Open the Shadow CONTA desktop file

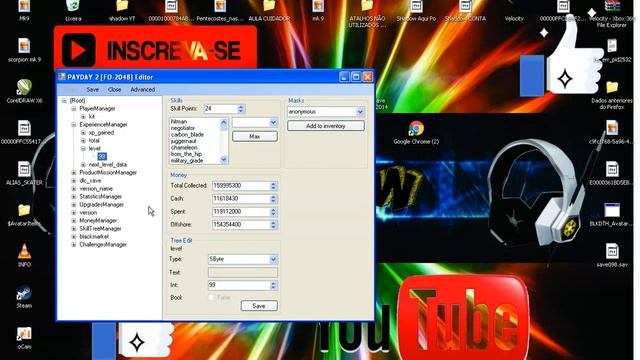(465, 7)
